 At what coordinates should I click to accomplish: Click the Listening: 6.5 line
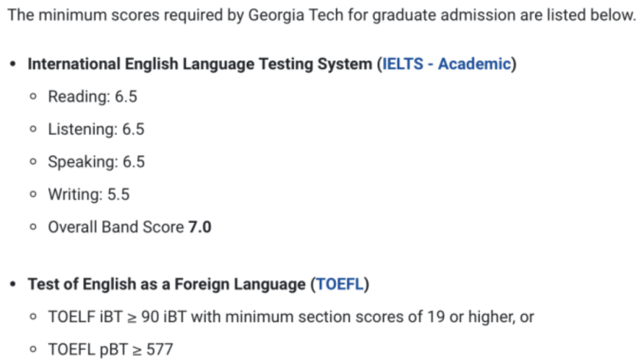tap(96, 129)
